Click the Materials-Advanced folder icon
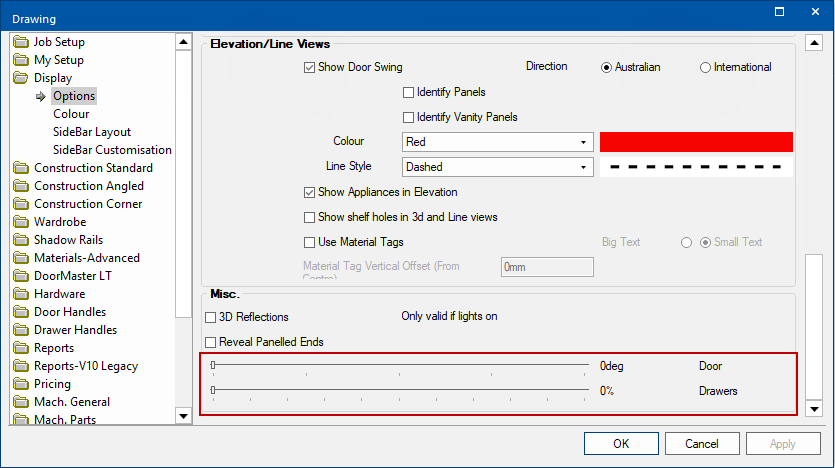Viewport: 835px width, 468px height. tap(21, 258)
